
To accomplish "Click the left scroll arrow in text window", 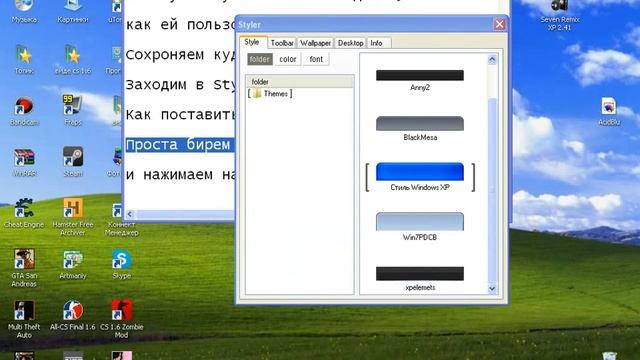I will click(130, 214).
